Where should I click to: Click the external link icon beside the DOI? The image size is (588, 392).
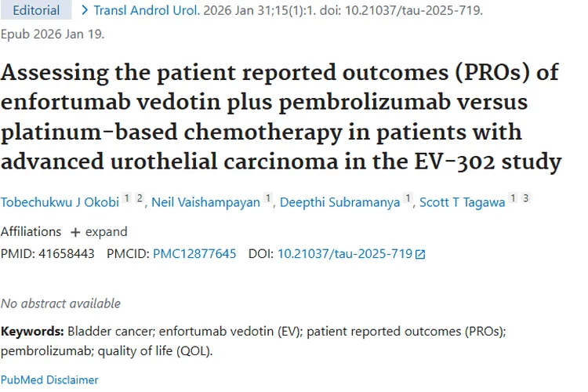pos(421,255)
